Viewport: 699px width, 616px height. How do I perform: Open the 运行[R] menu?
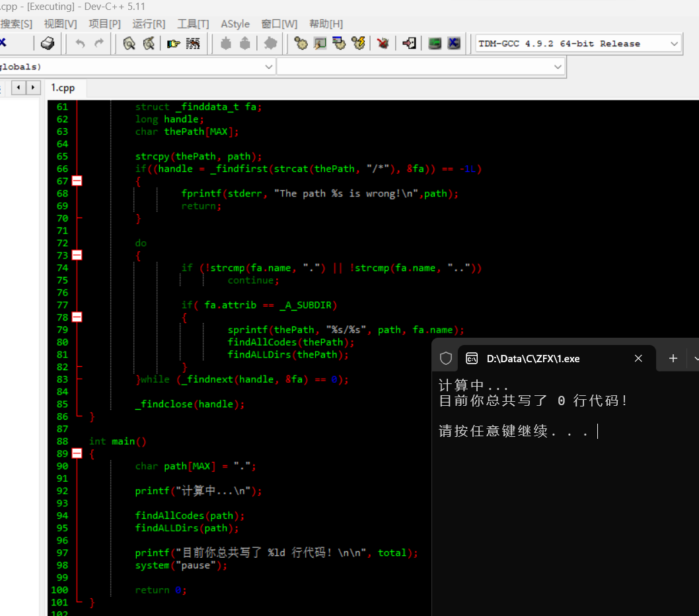(x=149, y=24)
